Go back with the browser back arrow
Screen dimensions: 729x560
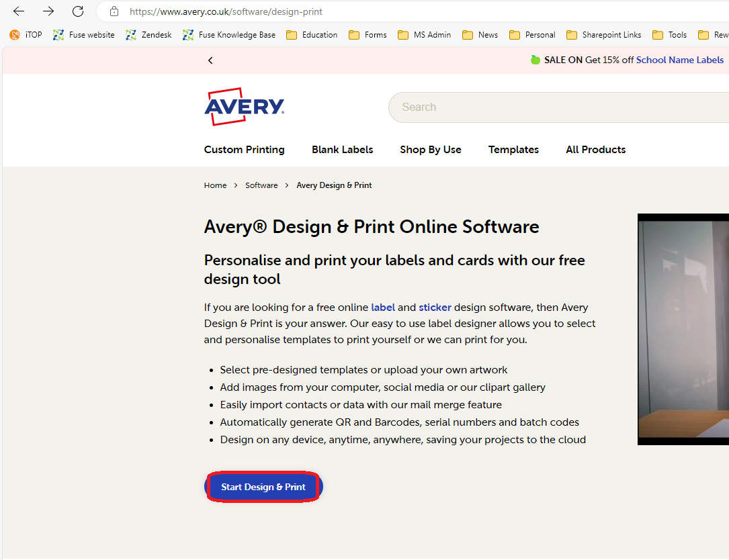click(x=19, y=11)
